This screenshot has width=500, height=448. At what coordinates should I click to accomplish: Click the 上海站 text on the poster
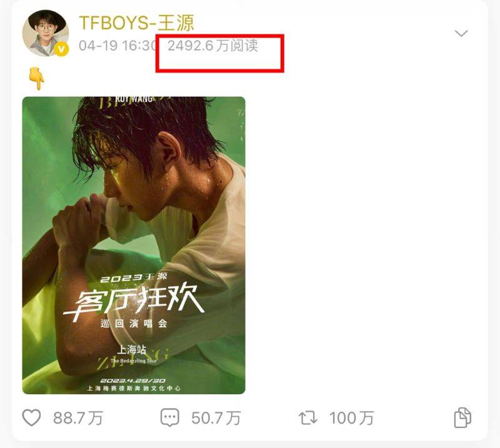coord(132,349)
